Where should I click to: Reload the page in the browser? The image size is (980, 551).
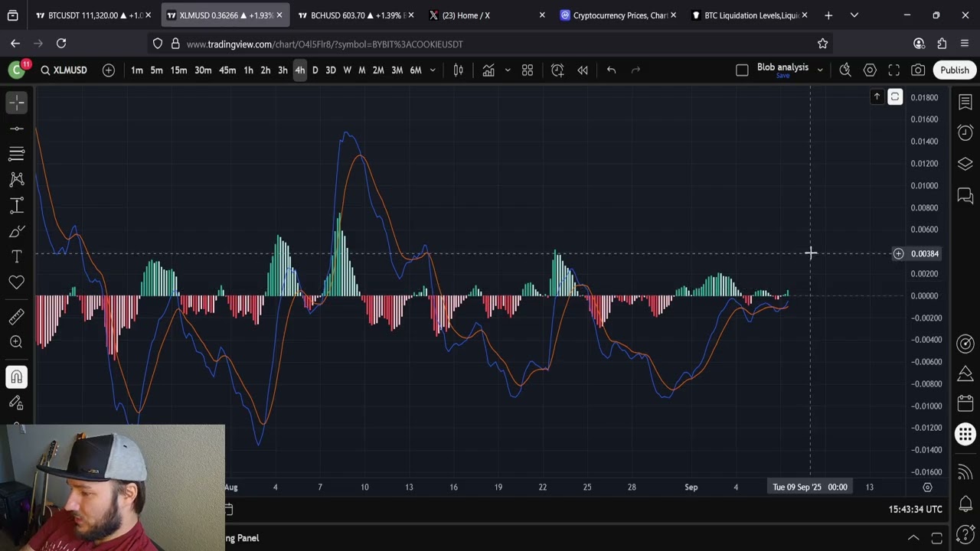pyautogui.click(x=61, y=44)
